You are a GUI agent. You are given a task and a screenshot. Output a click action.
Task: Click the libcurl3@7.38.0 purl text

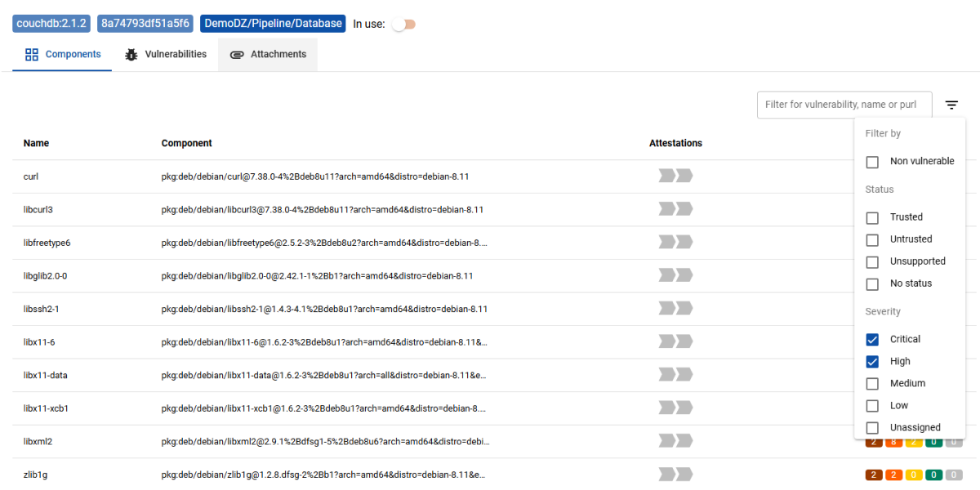323,210
